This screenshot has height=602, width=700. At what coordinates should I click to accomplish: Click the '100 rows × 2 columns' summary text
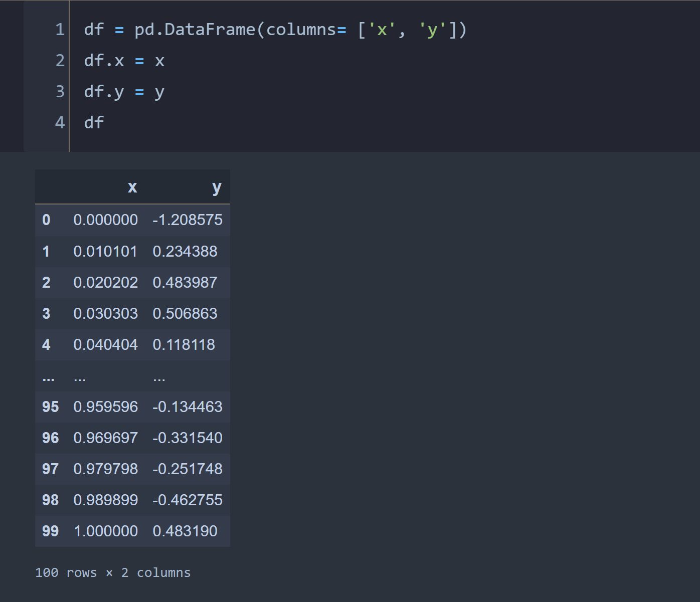click(113, 572)
